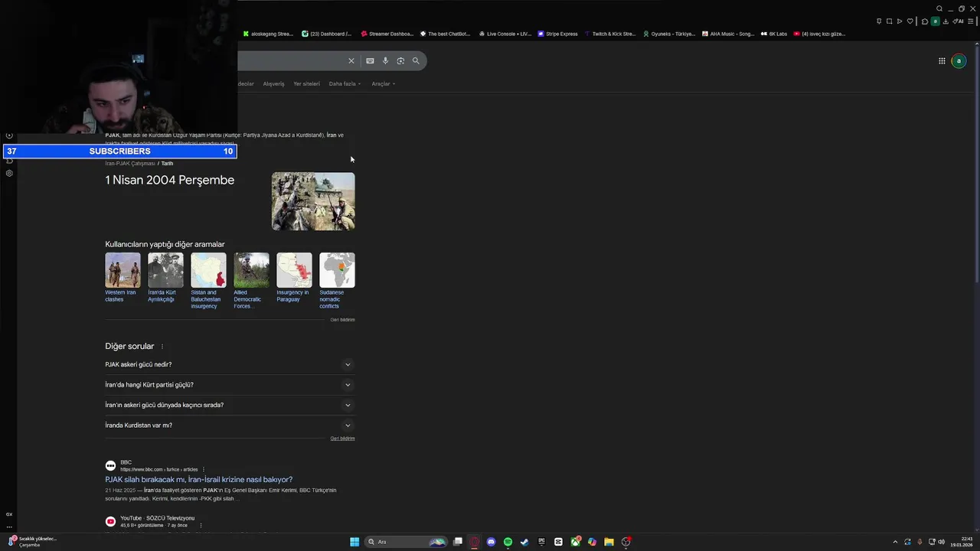Image resolution: width=980 pixels, height=551 pixels.
Task: Open 'Western Iran clashes' related search
Action: coord(122,278)
